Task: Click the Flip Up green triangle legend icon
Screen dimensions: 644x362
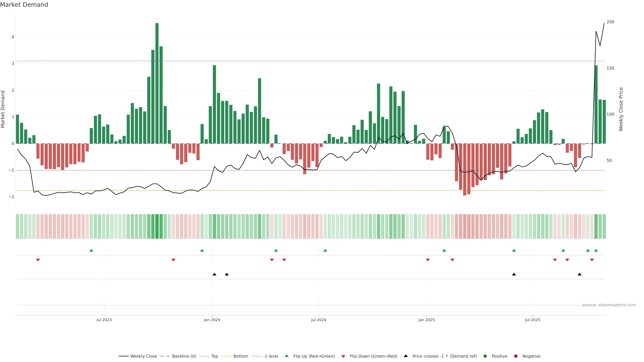Action: [287, 356]
